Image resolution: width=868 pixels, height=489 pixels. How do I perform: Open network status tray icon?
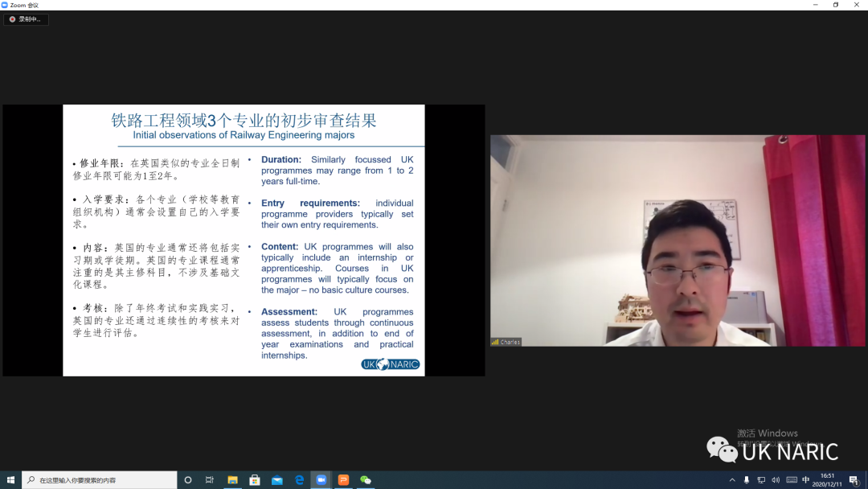click(x=761, y=480)
